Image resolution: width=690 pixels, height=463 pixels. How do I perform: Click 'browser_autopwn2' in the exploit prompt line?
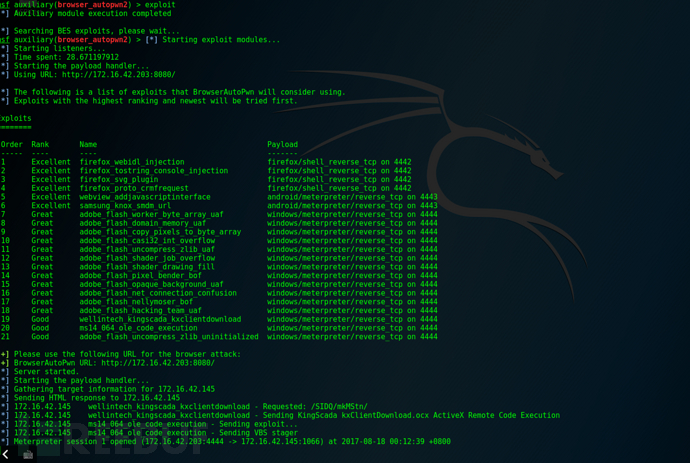tap(92, 5)
